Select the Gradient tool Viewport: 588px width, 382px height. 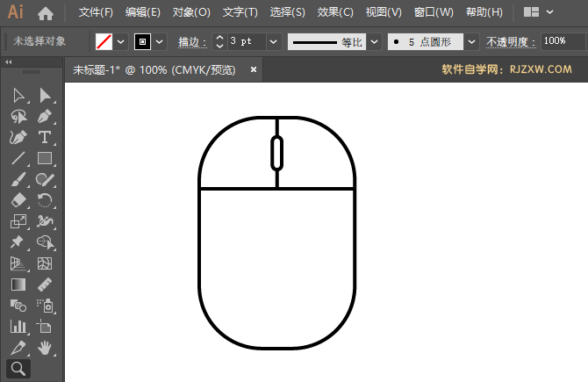point(18,285)
